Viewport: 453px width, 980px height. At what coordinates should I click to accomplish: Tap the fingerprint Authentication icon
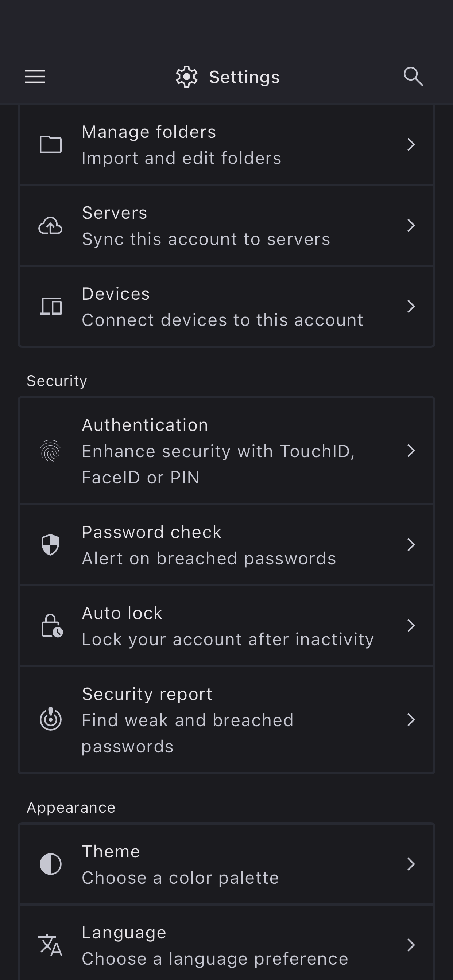coord(51,451)
